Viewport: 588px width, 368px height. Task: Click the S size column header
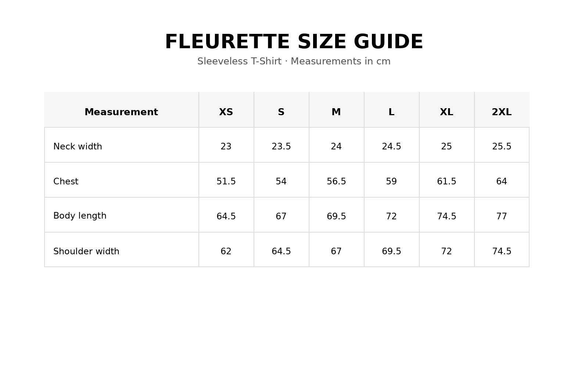281,112
